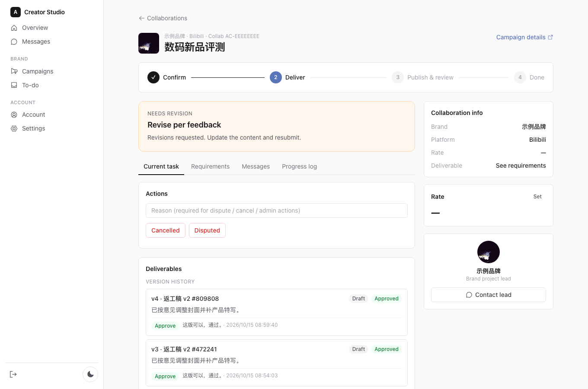Click the Approved badge on v3 #472241

click(x=387, y=349)
